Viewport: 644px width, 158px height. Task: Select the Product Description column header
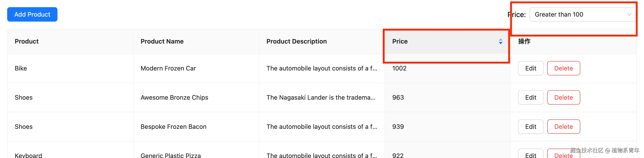(x=297, y=41)
